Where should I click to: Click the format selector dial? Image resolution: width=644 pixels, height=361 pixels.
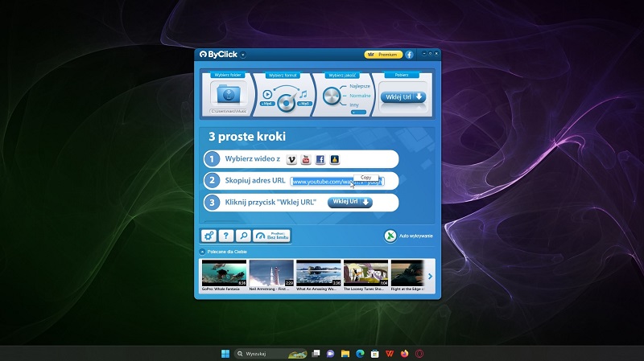[x=286, y=102]
